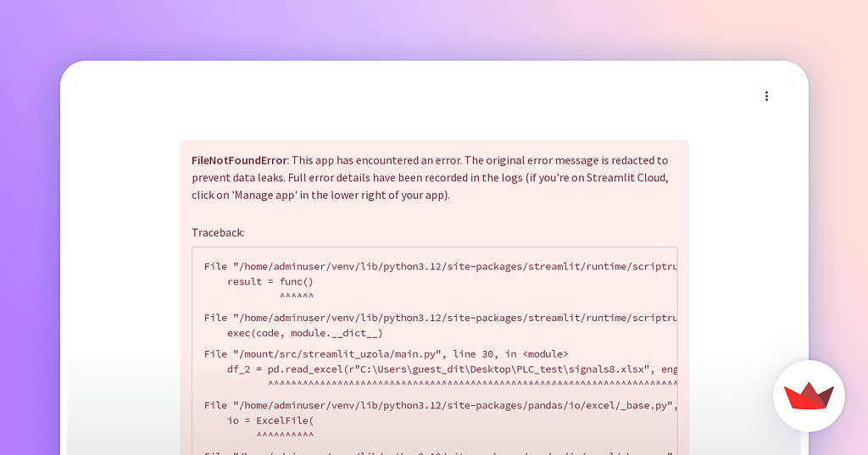
Task: Open the three-dot app menu
Action: pos(766,97)
